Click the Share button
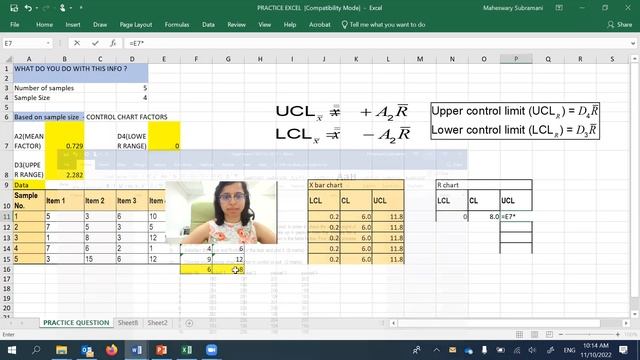The image size is (640, 360). (620, 24)
